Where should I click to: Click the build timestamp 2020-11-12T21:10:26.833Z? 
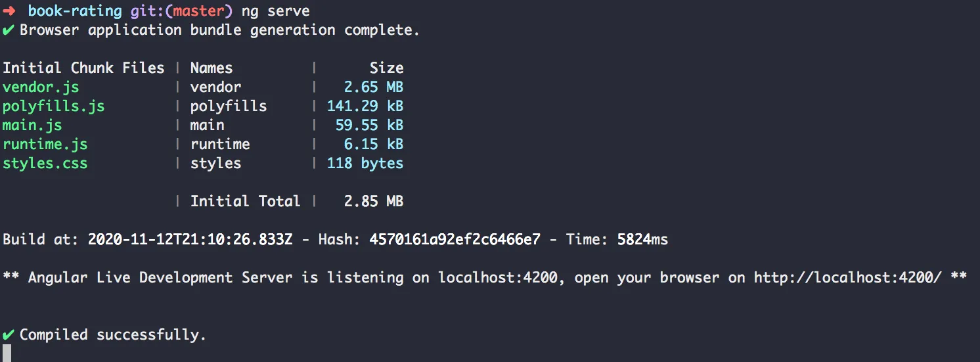pyautogui.click(x=190, y=240)
